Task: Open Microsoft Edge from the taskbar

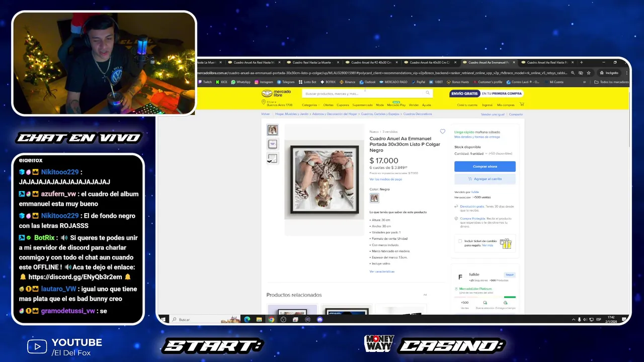Action: (247, 319)
